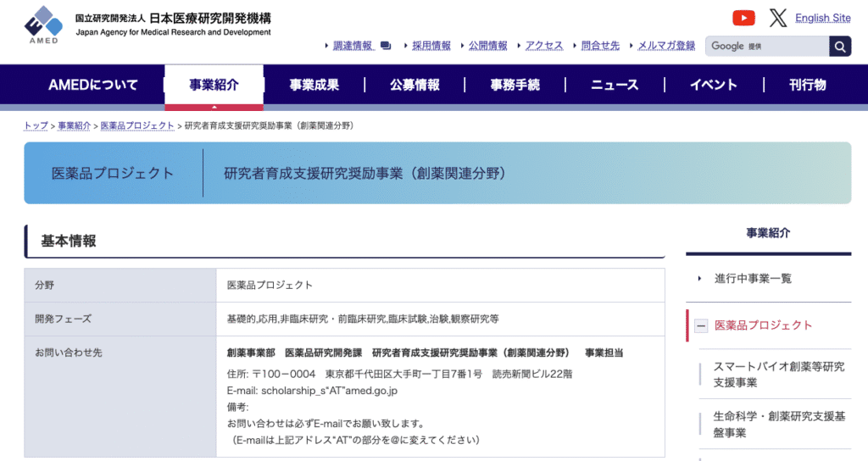This screenshot has width=868, height=461.
Task: Select 公募情報 in main navigation
Action: (415, 85)
